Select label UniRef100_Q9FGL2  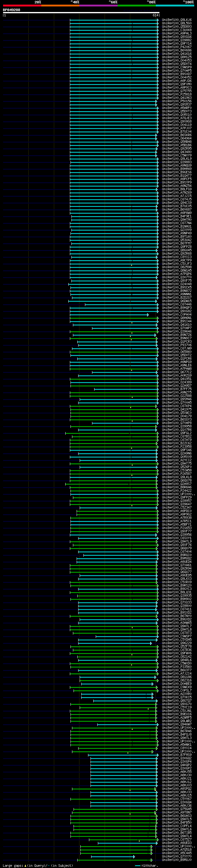[177, 433]
